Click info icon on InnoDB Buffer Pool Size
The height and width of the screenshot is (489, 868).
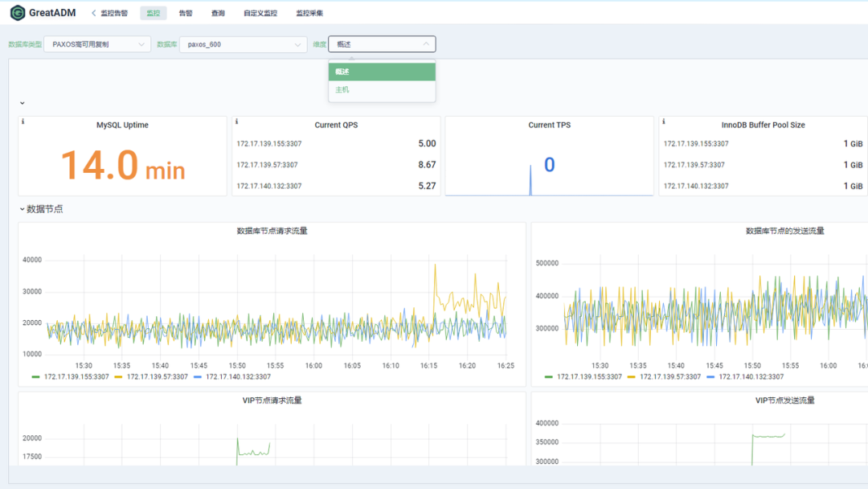(x=663, y=121)
